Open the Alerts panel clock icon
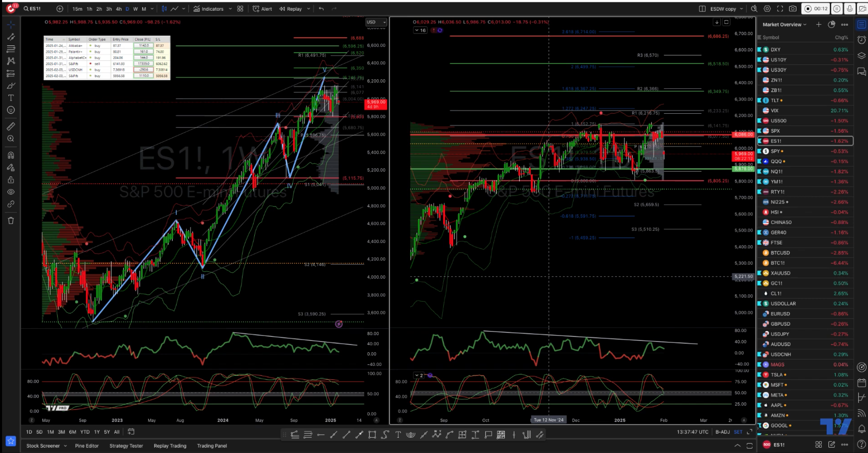 pyautogui.click(x=862, y=40)
